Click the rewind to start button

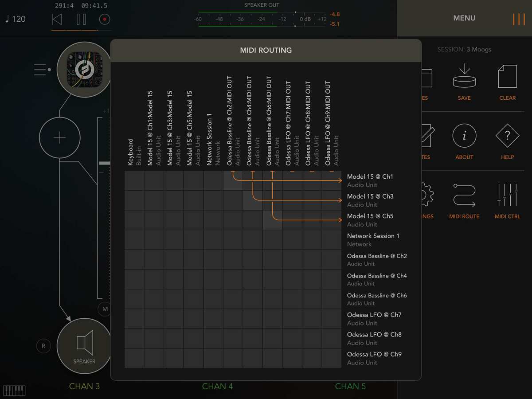57,19
